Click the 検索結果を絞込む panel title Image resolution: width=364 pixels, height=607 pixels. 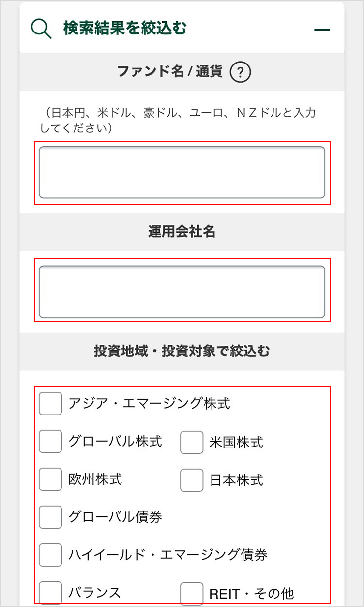(125, 29)
